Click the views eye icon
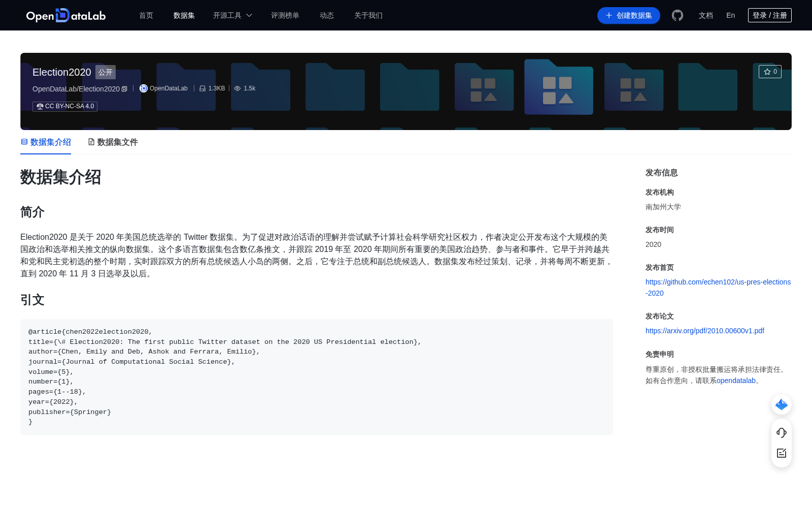The height and width of the screenshot is (508, 812). pyautogui.click(x=238, y=88)
